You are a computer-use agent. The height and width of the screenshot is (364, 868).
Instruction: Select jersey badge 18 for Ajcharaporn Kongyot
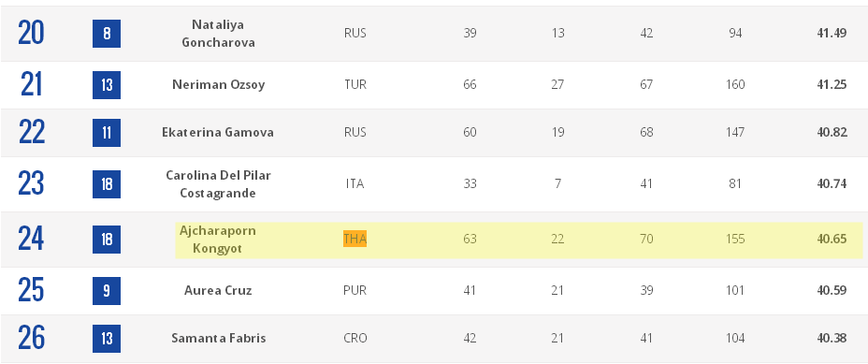pyautogui.click(x=107, y=240)
